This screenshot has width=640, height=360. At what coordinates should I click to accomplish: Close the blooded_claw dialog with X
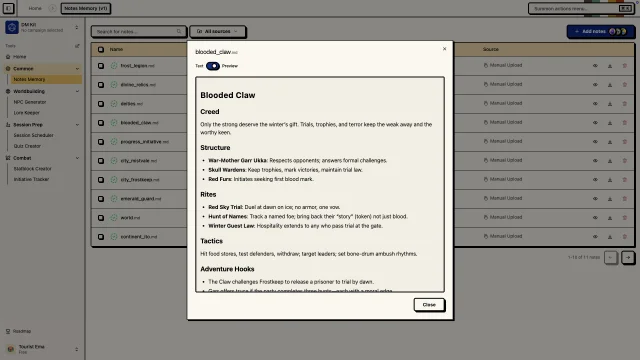(444, 49)
